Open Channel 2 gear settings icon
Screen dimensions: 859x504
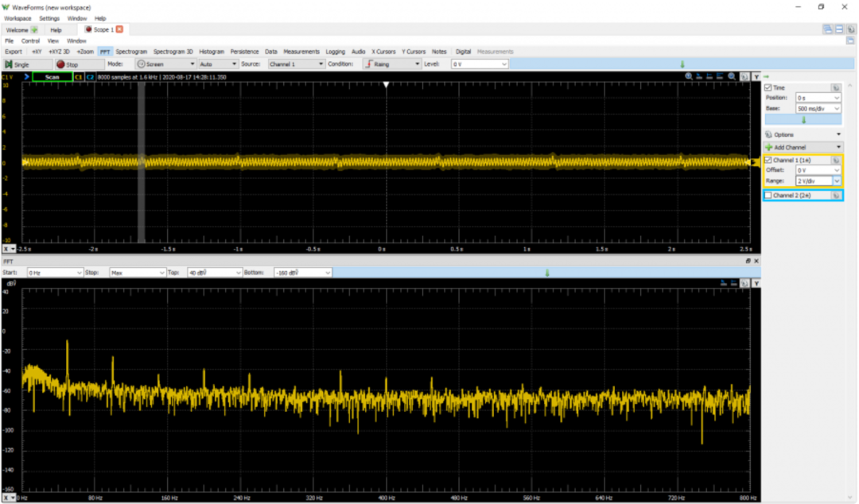click(x=835, y=195)
